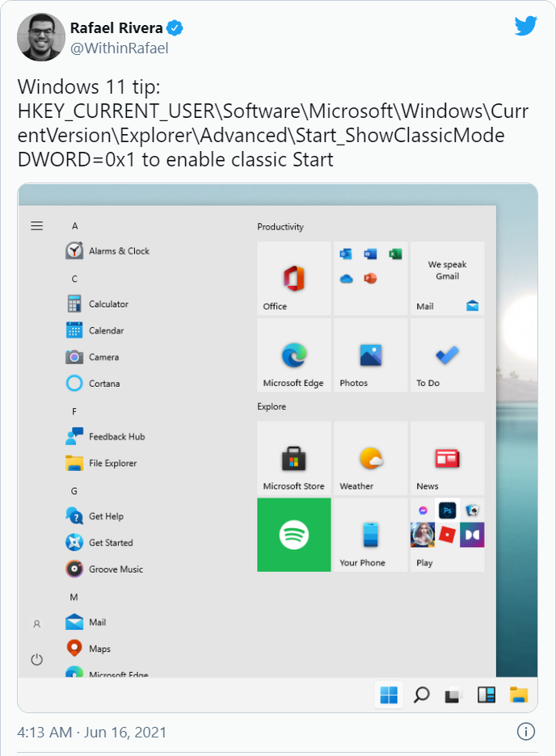Expand the hamburger menu in Start

tap(37, 226)
